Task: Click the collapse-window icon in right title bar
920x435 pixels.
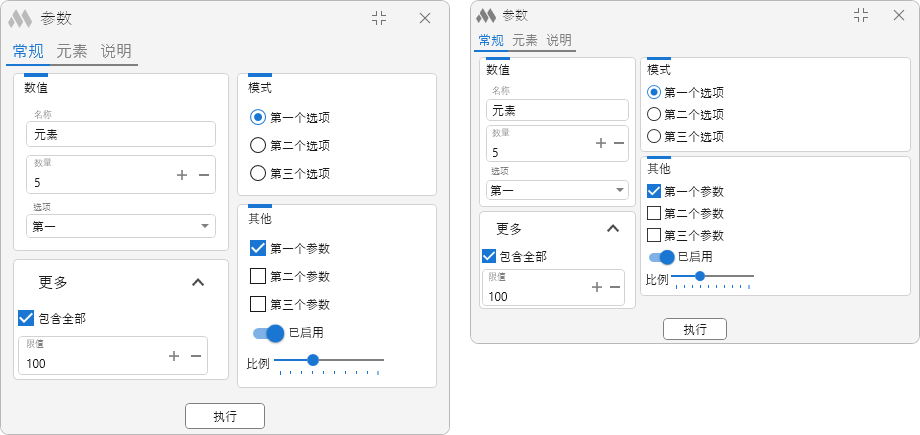Action: pos(861,15)
